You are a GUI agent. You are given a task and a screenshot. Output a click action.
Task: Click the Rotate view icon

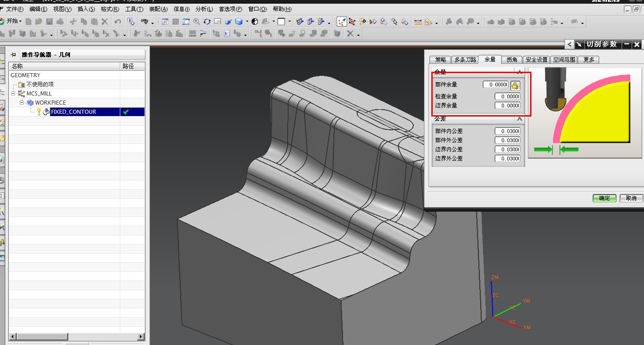click(207, 21)
